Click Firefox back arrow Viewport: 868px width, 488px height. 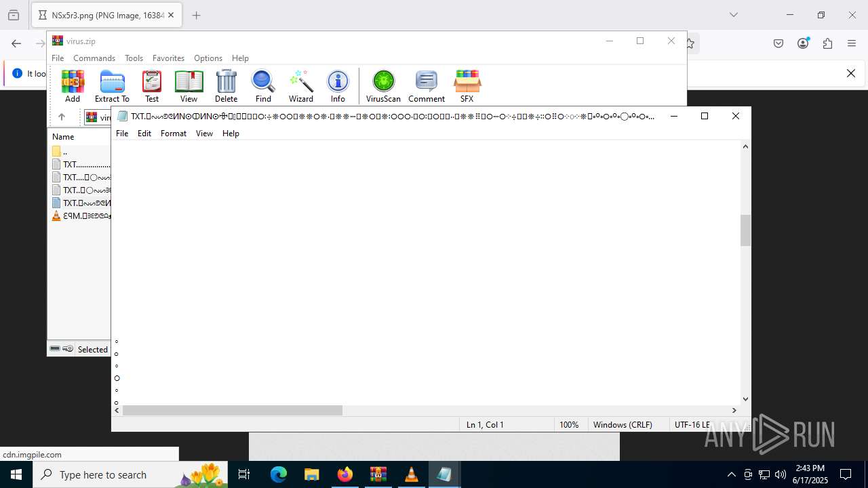[x=16, y=43]
